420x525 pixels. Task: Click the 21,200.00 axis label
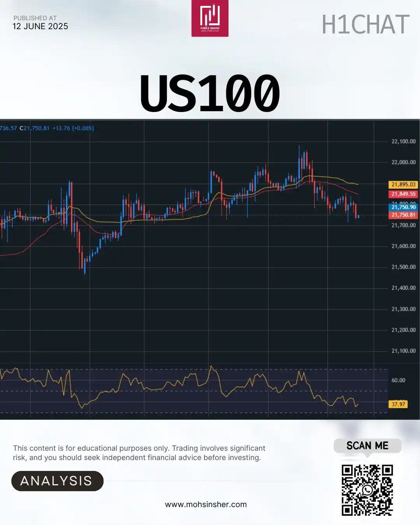pyautogui.click(x=403, y=330)
